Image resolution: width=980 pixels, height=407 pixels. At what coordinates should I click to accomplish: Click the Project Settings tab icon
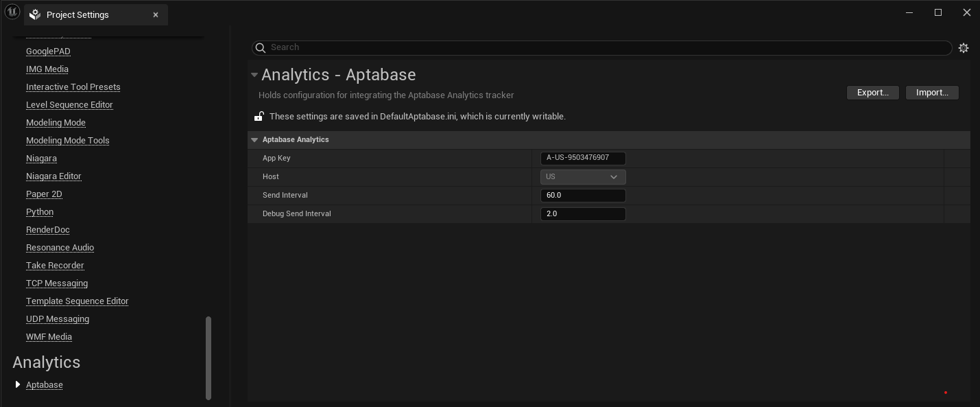(35, 14)
